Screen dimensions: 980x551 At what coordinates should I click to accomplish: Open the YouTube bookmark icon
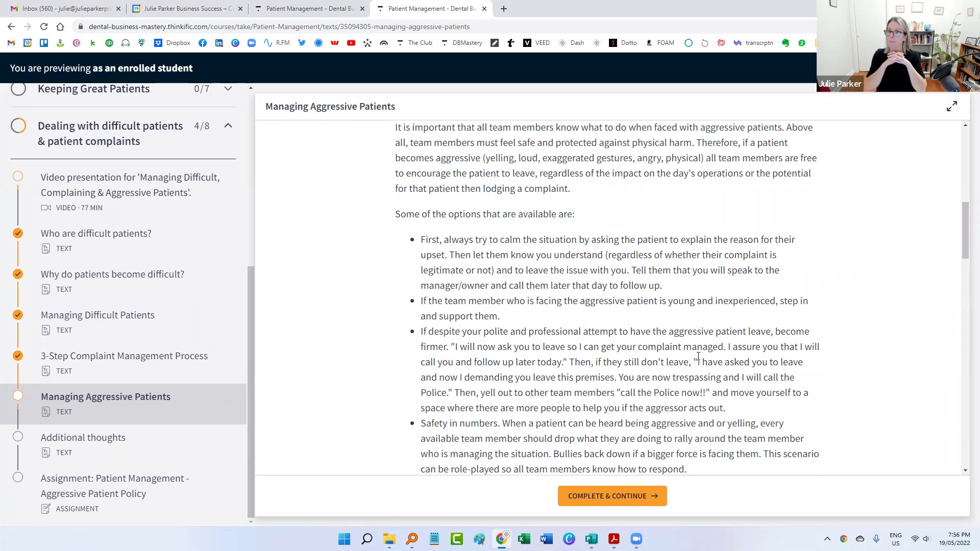pos(351,43)
